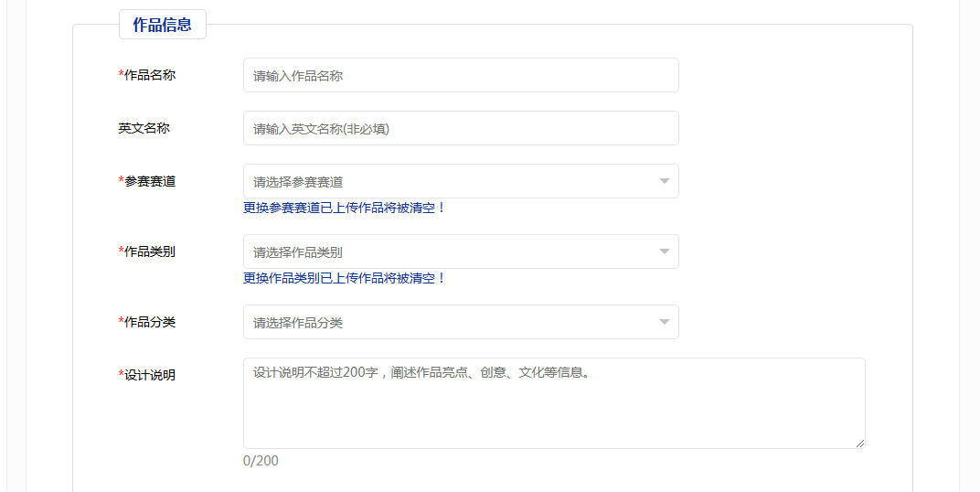Click the 设计说明 field label
This screenshot has width=980, height=492.
pos(149,375)
